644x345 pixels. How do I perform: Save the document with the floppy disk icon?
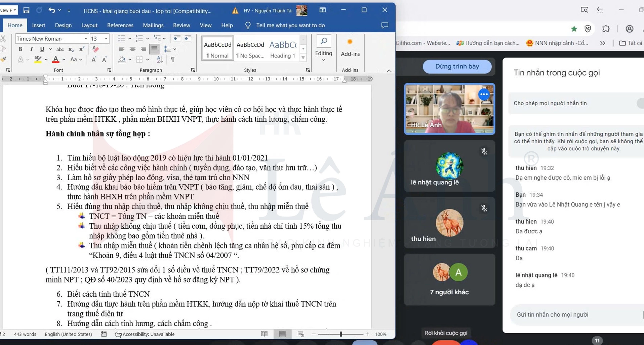click(26, 10)
